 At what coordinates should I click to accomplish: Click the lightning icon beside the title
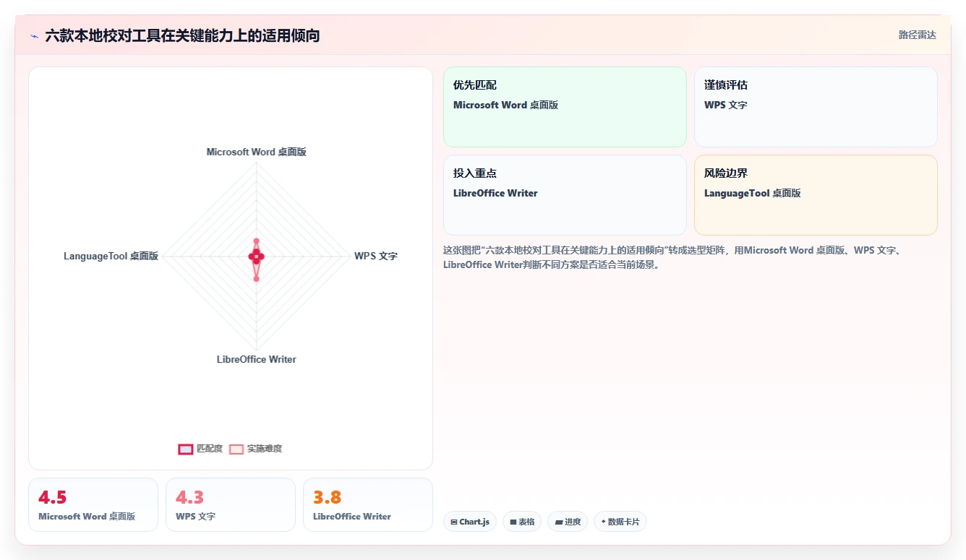[34, 35]
